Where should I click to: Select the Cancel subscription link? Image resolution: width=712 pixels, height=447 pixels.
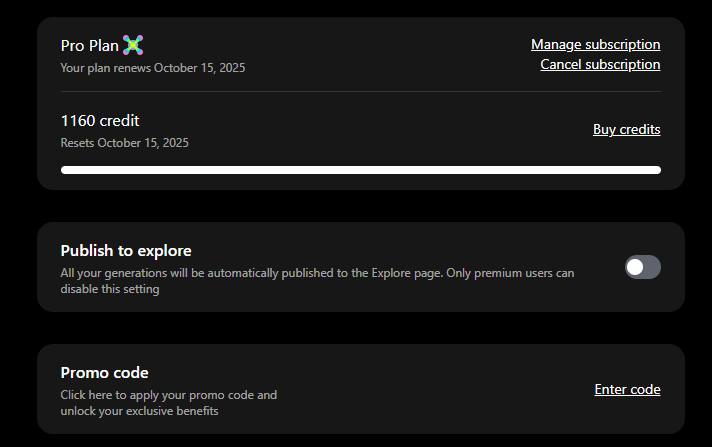click(x=600, y=65)
